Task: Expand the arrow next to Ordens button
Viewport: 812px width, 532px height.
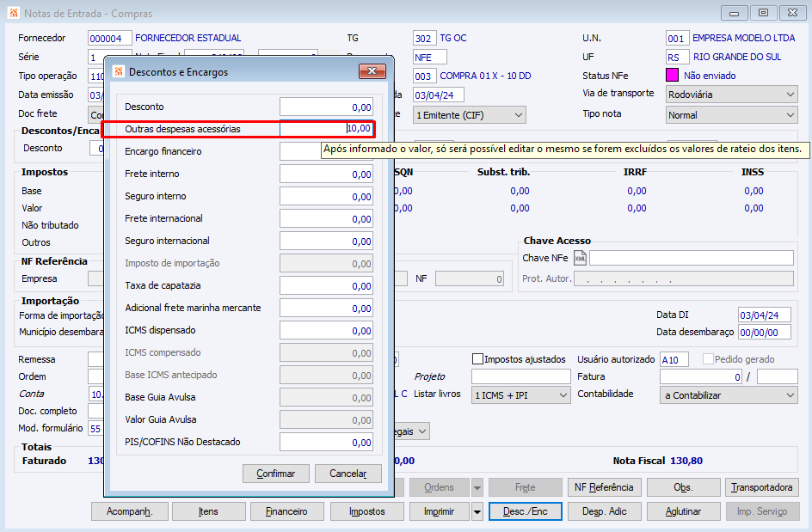Action: 477,487
